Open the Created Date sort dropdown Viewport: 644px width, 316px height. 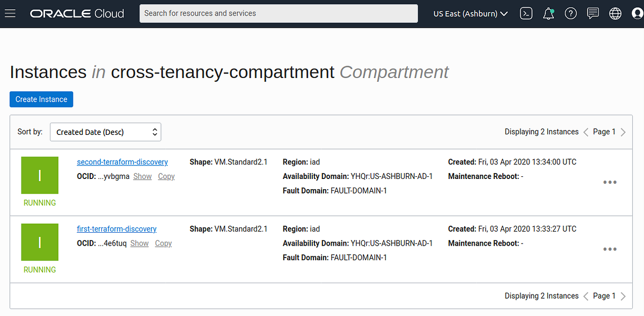point(105,132)
